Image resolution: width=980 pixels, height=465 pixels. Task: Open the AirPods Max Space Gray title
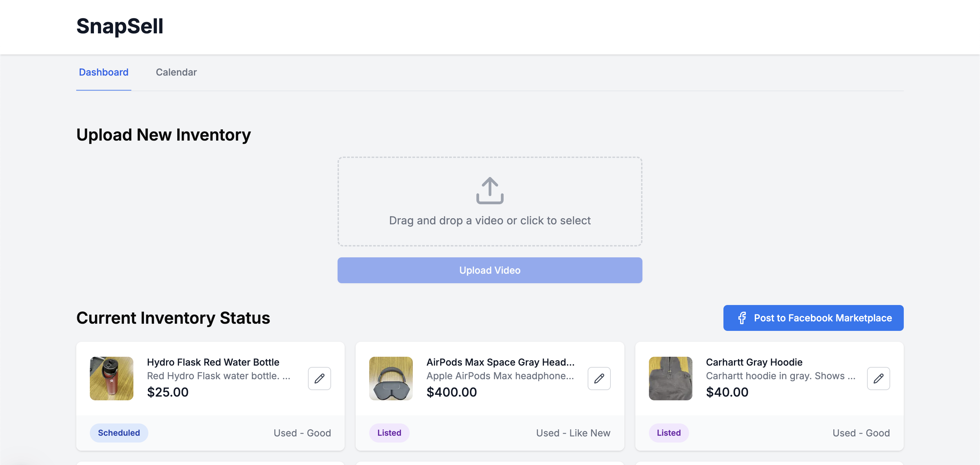click(x=500, y=362)
